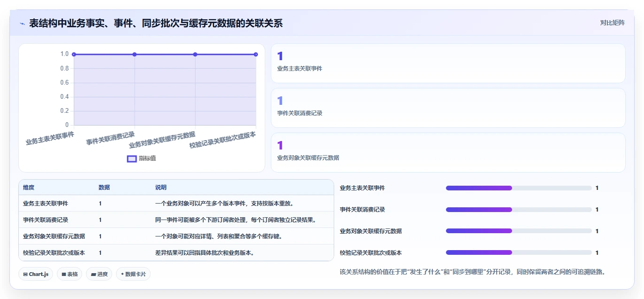Click description starting 差异结果可以回指具体批次

tap(205, 253)
